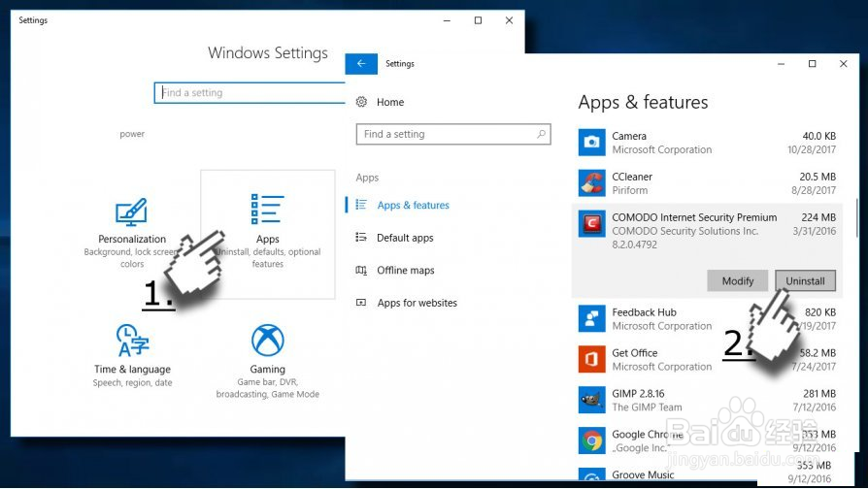Click COMODO version 8.2.0.4792 text

click(x=634, y=244)
